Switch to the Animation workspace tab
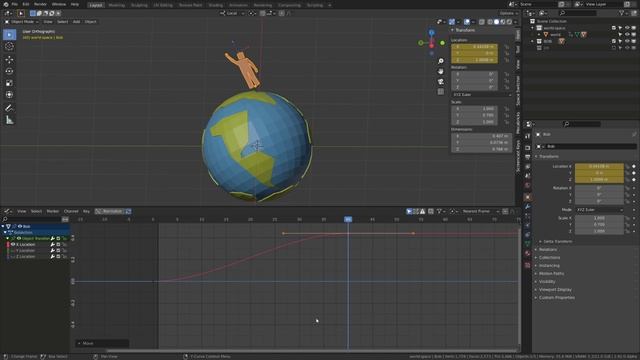 tap(238, 5)
